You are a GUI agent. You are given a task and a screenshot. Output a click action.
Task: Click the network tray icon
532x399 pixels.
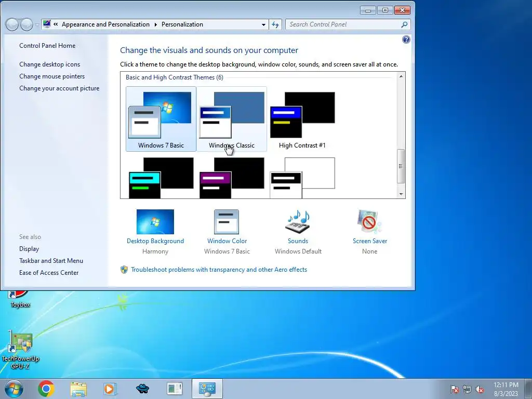467,389
